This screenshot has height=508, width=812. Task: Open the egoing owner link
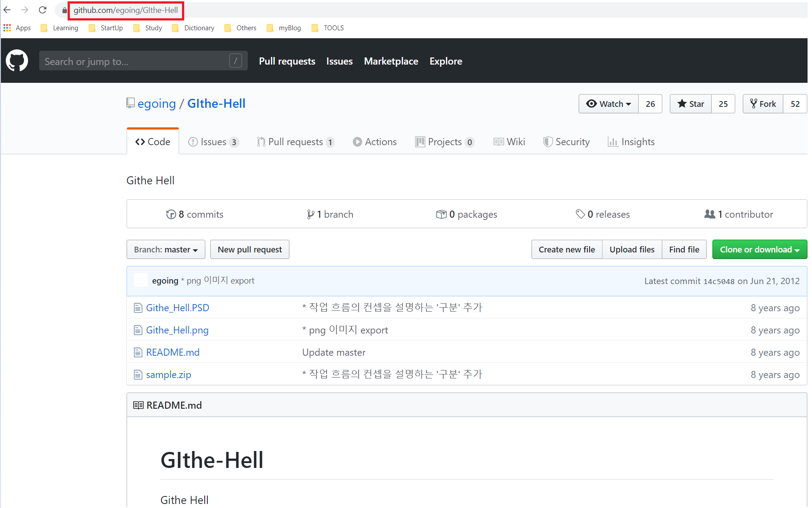[157, 103]
